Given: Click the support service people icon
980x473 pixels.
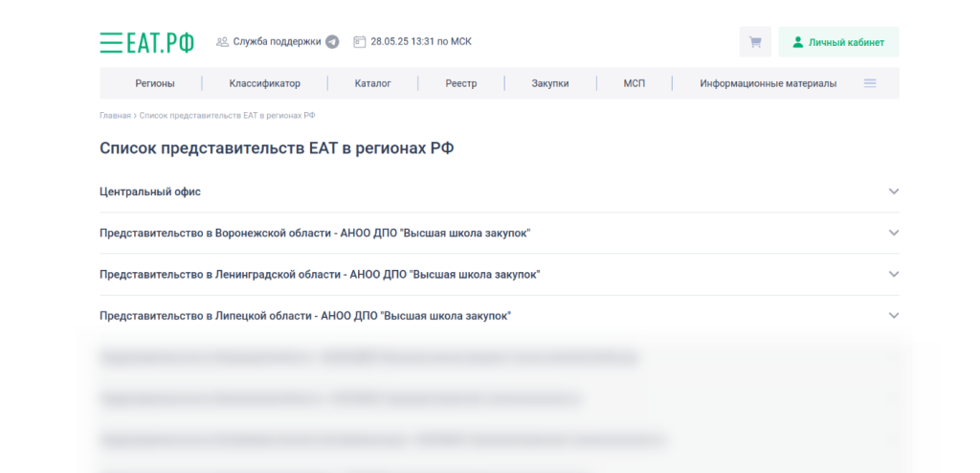Looking at the screenshot, I should [x=222, y=42].
